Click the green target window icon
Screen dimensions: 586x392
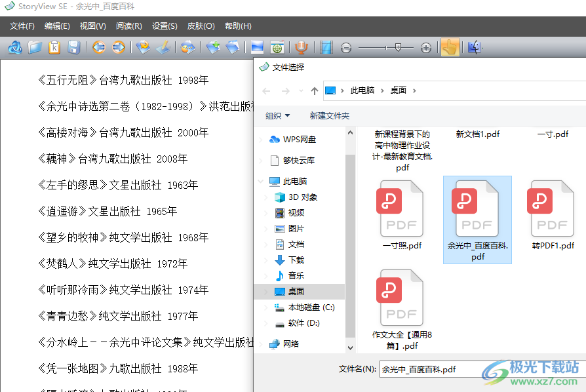click(277, 47)
